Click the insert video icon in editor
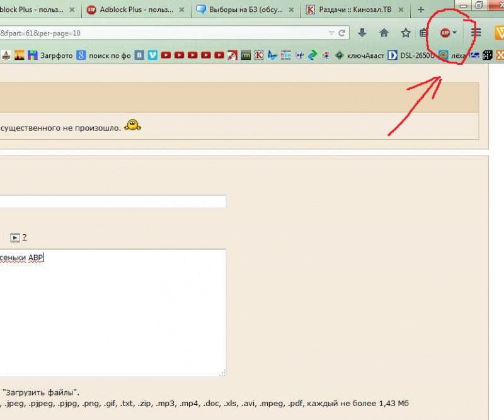 click(15, 237)
